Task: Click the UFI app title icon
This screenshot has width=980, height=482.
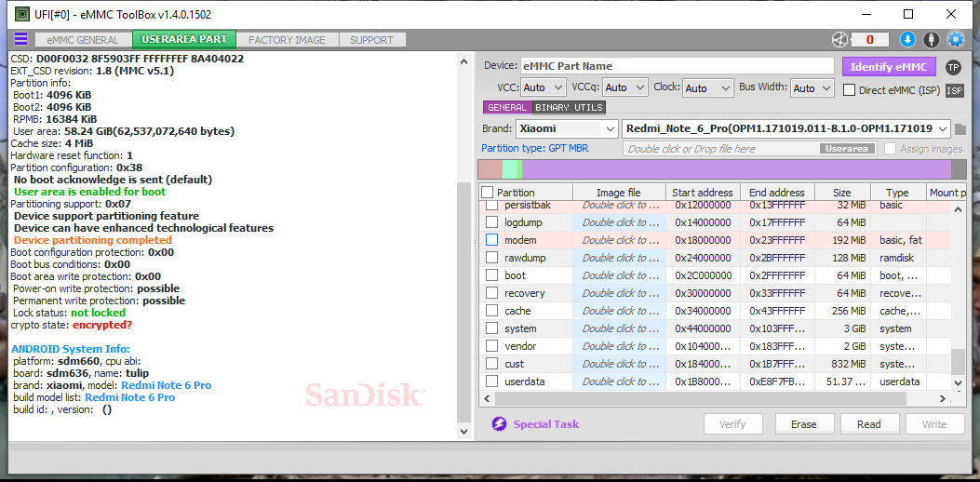Action: (21, 13)
